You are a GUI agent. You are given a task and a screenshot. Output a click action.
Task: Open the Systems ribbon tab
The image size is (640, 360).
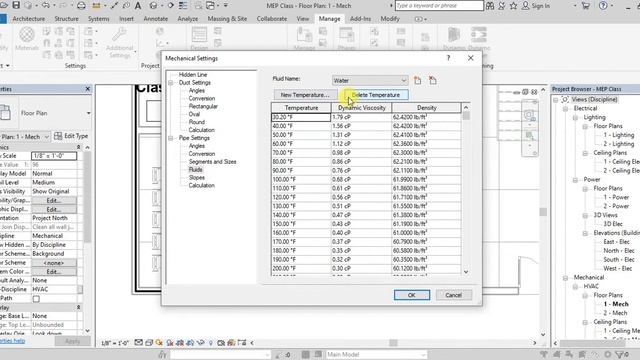click(x=98, y=19)
